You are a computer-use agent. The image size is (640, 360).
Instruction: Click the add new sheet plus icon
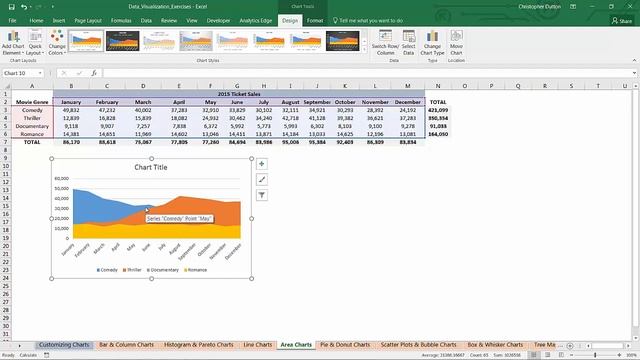(570, 345)
